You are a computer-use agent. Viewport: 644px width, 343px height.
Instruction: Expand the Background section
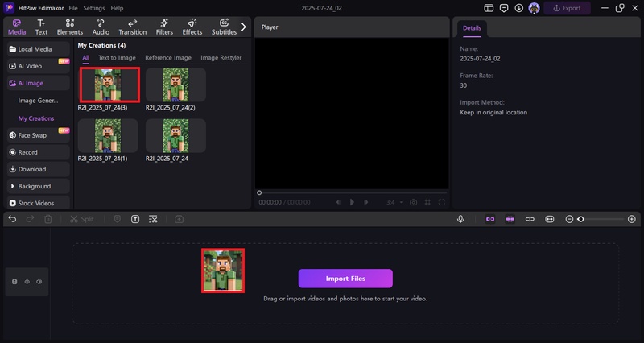[38, 186]
